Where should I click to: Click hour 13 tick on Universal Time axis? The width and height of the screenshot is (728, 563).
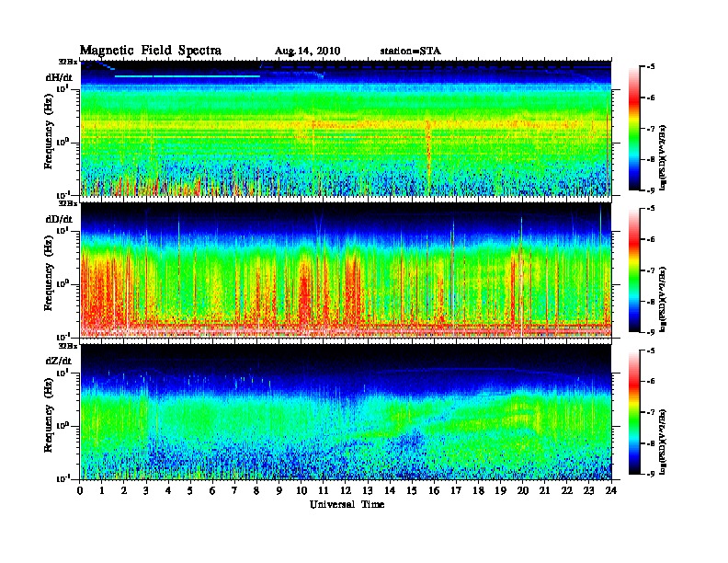coord(368,490)
